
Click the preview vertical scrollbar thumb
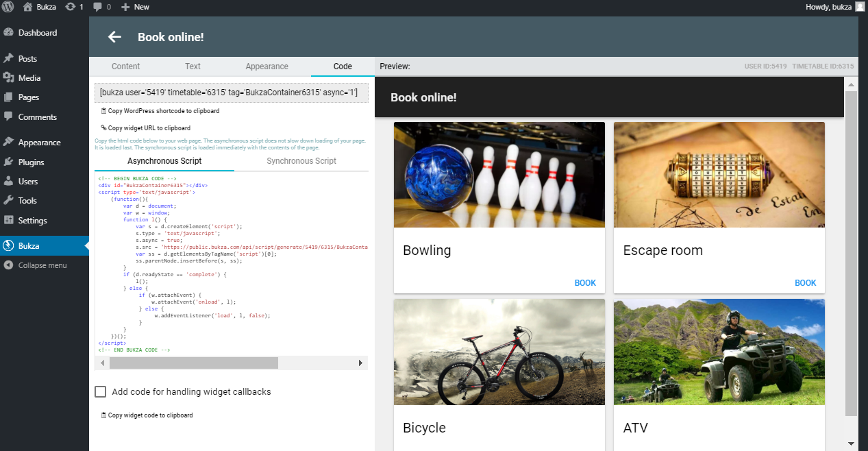pos(851,253)
